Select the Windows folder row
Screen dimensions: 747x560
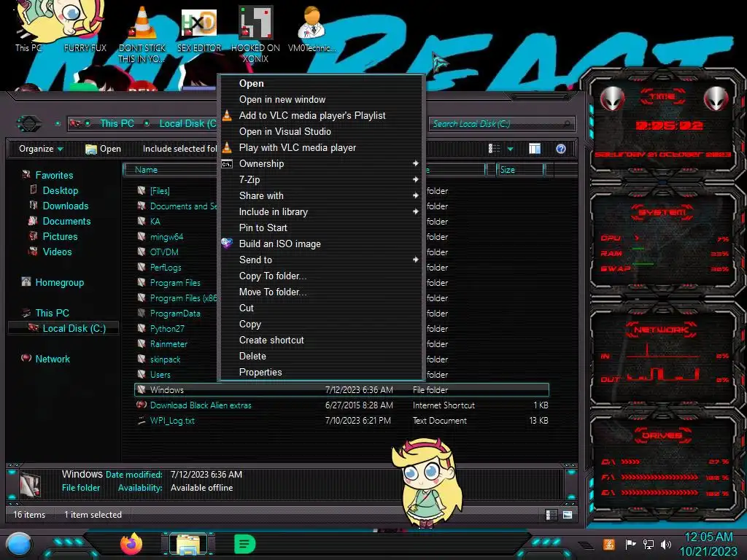click(x=341, y=389)
